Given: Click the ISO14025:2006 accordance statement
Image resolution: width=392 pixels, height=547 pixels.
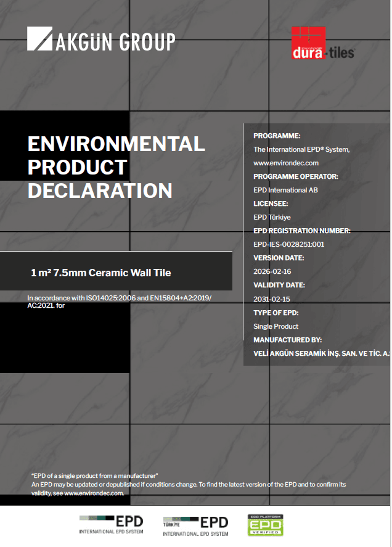Looking at the screenshot, I should [119, 298].
